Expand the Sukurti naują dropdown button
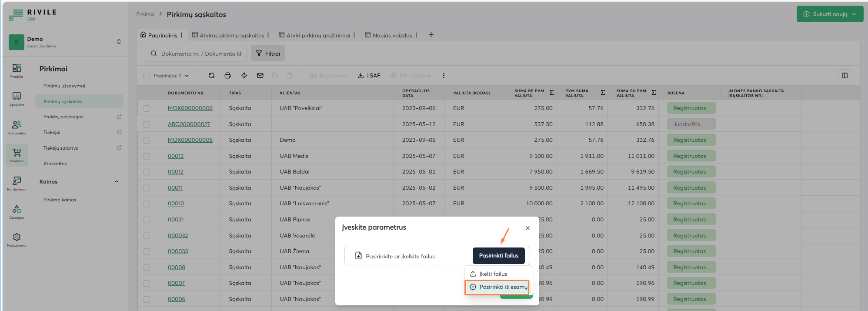The width and height of the screenshot is (868, 311). click(x=830, y=14)
